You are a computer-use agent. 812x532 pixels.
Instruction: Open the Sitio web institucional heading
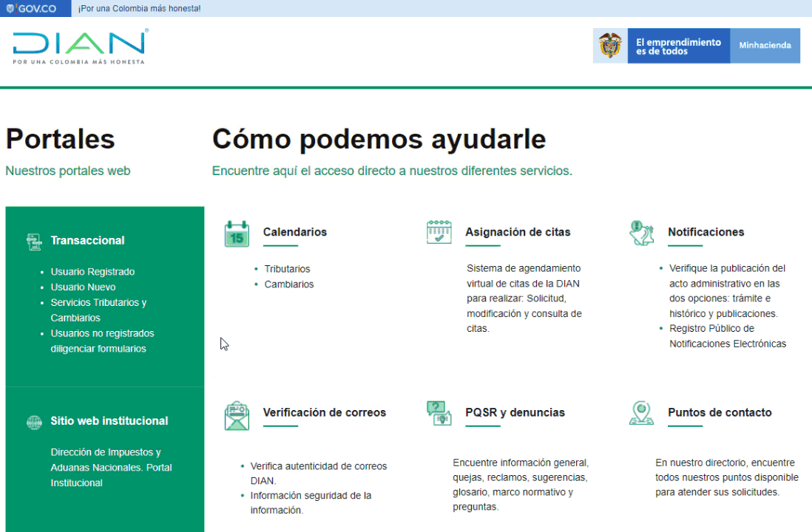109,421
